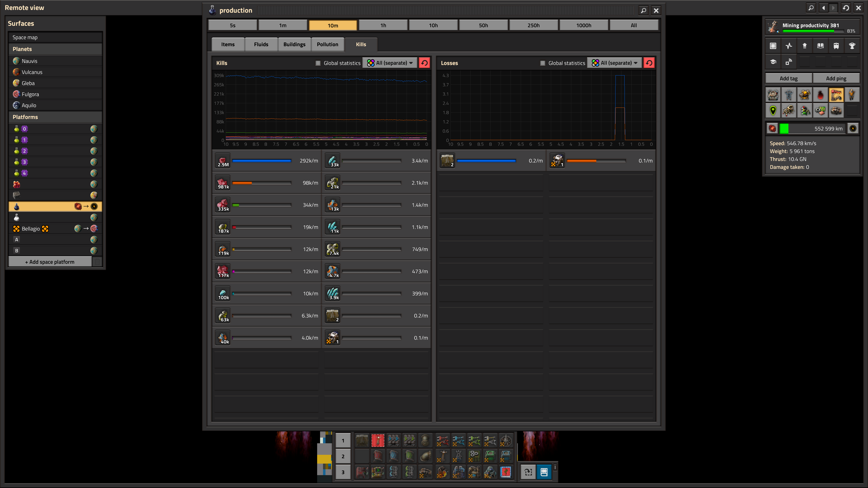868x488 pixels.
Task: Select the Gleba planet
Action: pos(55,83)
